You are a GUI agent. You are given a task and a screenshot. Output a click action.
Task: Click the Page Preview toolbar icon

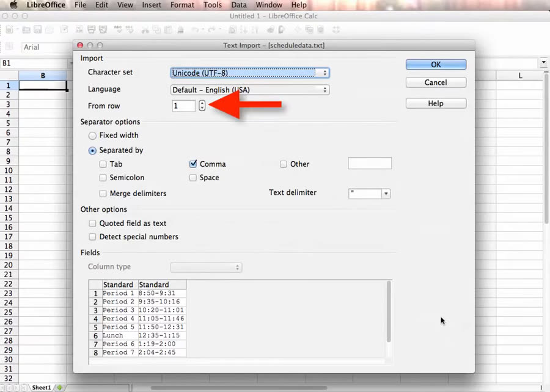103,30
